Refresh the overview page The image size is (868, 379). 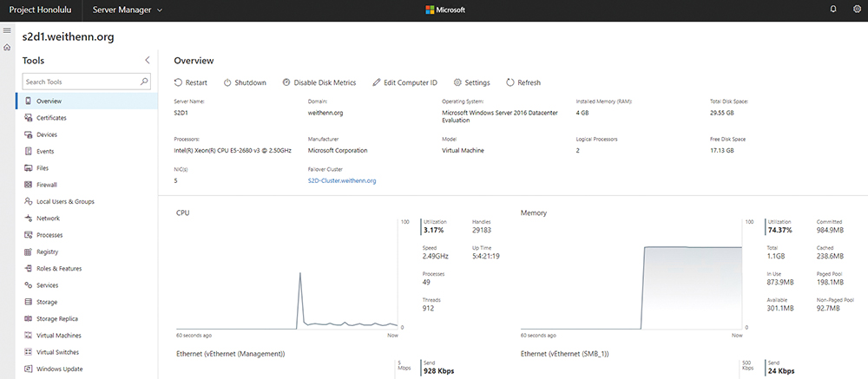(523, 82)
